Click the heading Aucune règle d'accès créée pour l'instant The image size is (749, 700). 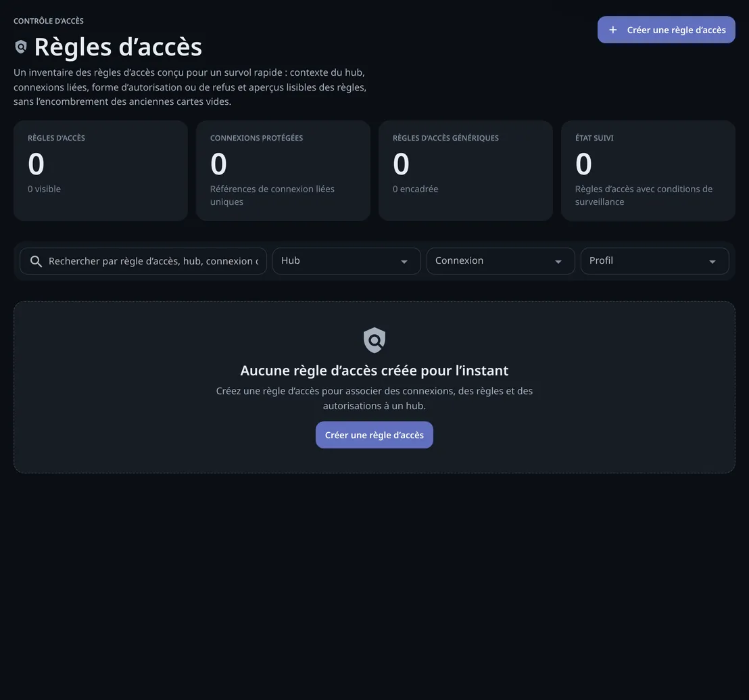coord(374,371)
